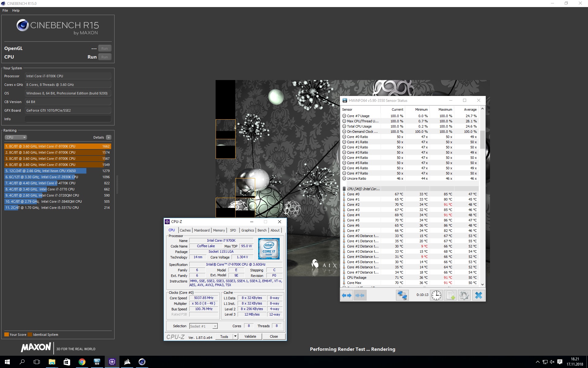
Task: Select ranking entry Xeon X5650 1279
Action: pos(58,171)
